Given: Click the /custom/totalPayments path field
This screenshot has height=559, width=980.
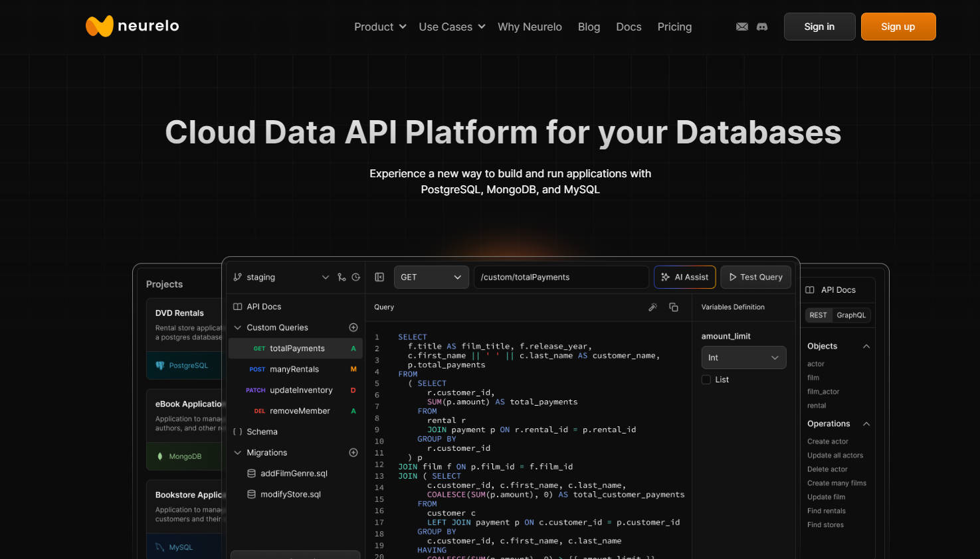Looking at the screenshot, I should pyautogui.click(x=560, y=278).
